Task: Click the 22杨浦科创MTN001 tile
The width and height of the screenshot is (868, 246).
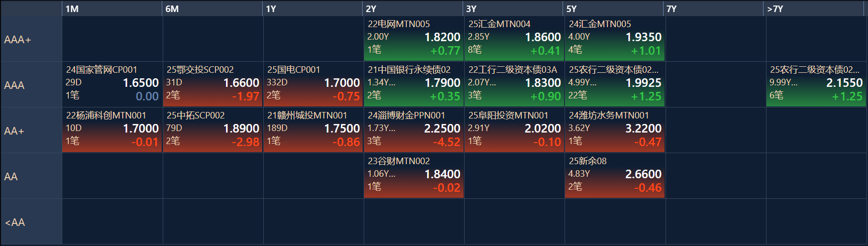Action: tap(112, 130)
